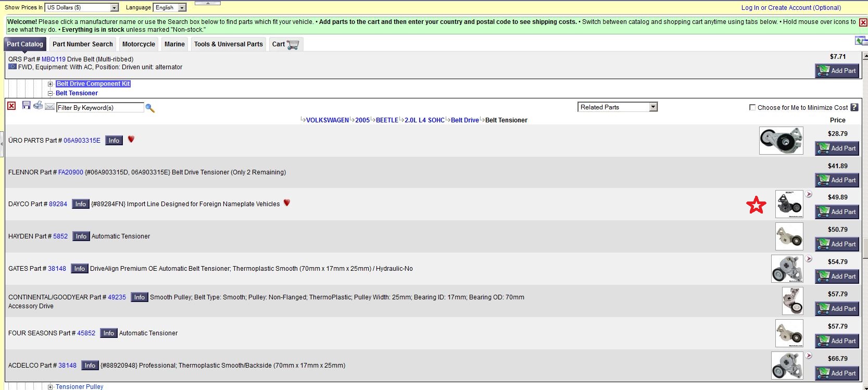Add the FOUR SEASONS $57.79 part to cart

[x=837, y=341]
